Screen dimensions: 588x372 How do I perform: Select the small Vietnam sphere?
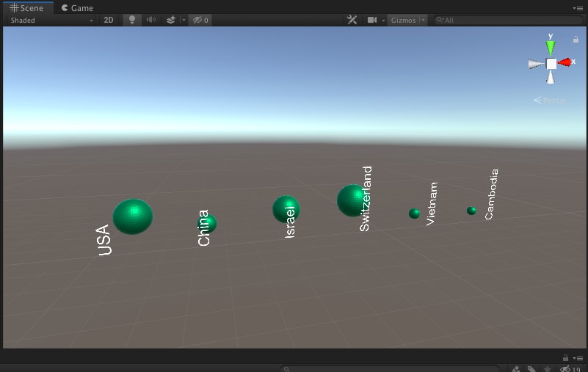(414, 214)
